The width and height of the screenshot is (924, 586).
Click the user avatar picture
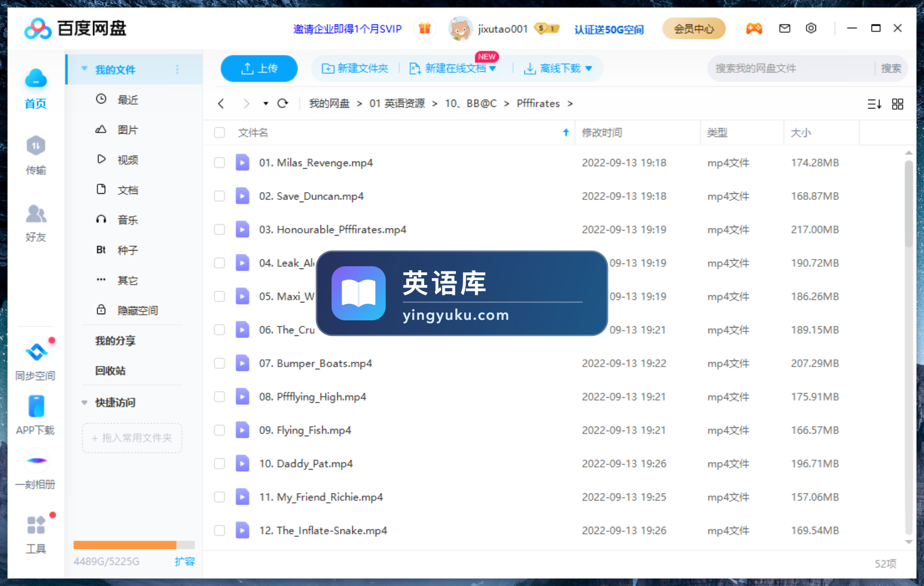tap(460, 28)
